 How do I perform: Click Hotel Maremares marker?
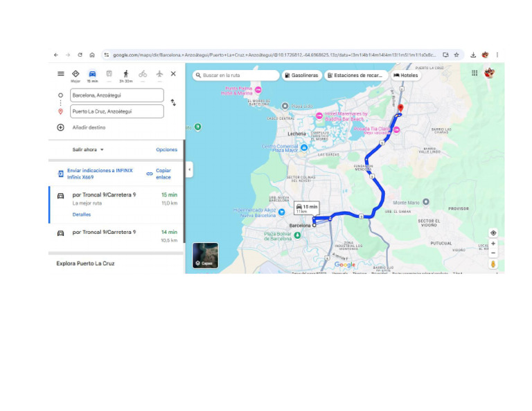[x=319, y=116]
